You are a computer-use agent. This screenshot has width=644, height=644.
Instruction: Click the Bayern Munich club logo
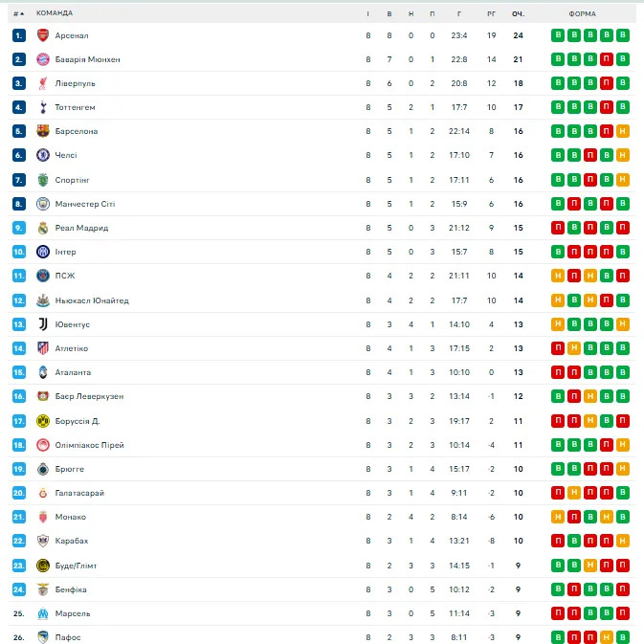tap(42, 59)
